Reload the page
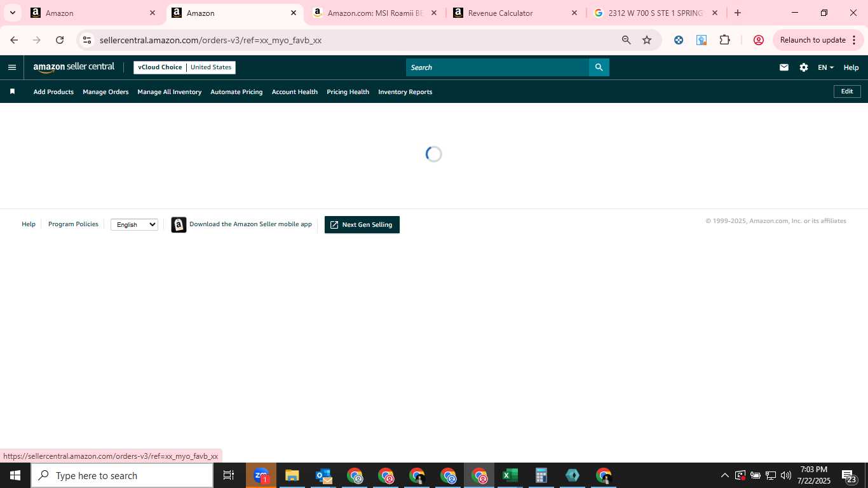This screenshot has height=488, width=868. point(60,40)
